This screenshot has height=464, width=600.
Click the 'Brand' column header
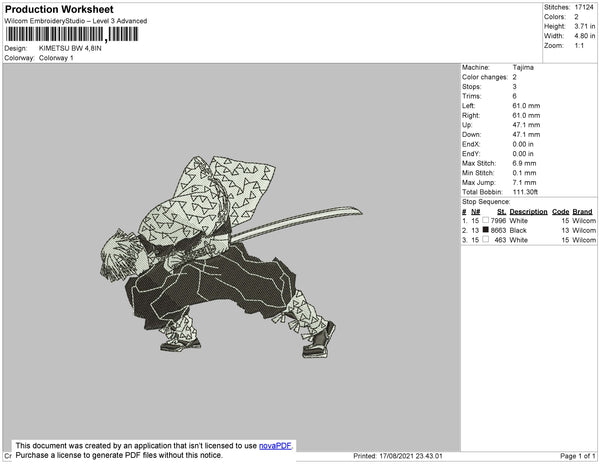(582, 212)
